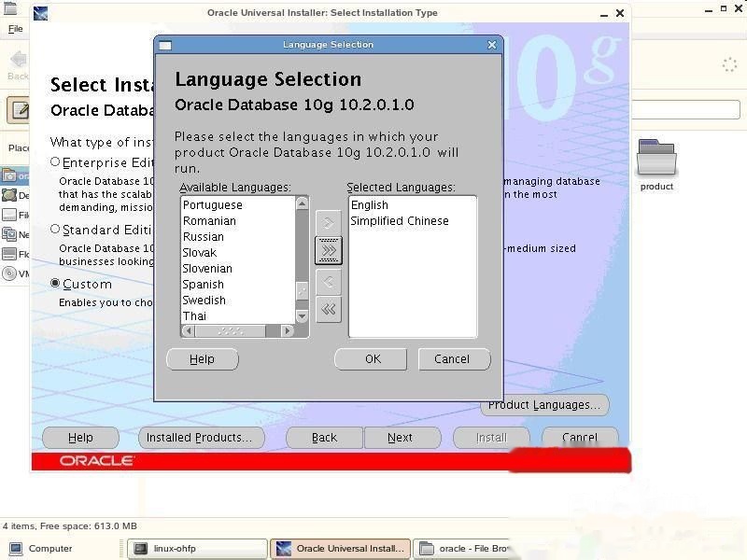
Task: Switch to the linux-ohfp taskbar window
Action: 197,549
